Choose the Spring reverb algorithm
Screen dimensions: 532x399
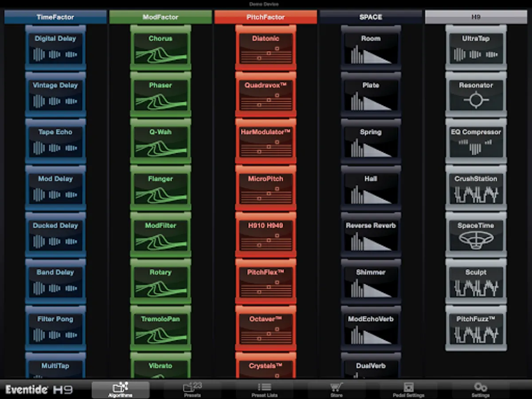371,141
